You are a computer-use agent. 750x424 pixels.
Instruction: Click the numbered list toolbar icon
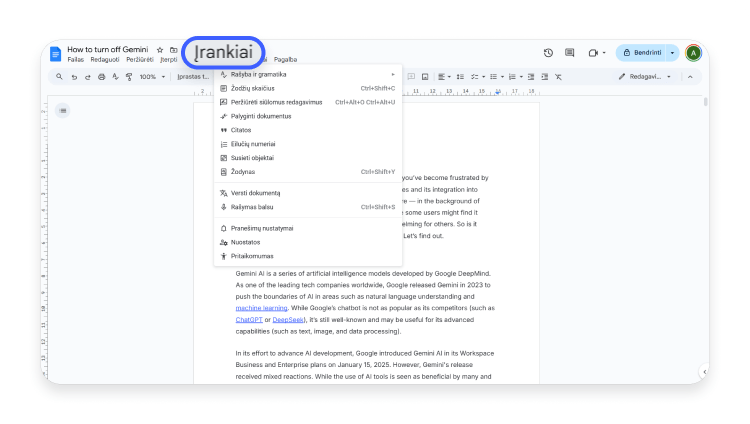512,77
